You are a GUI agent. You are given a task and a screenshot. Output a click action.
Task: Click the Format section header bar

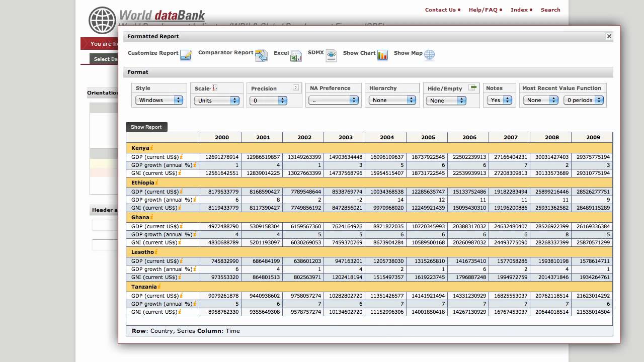368,72
